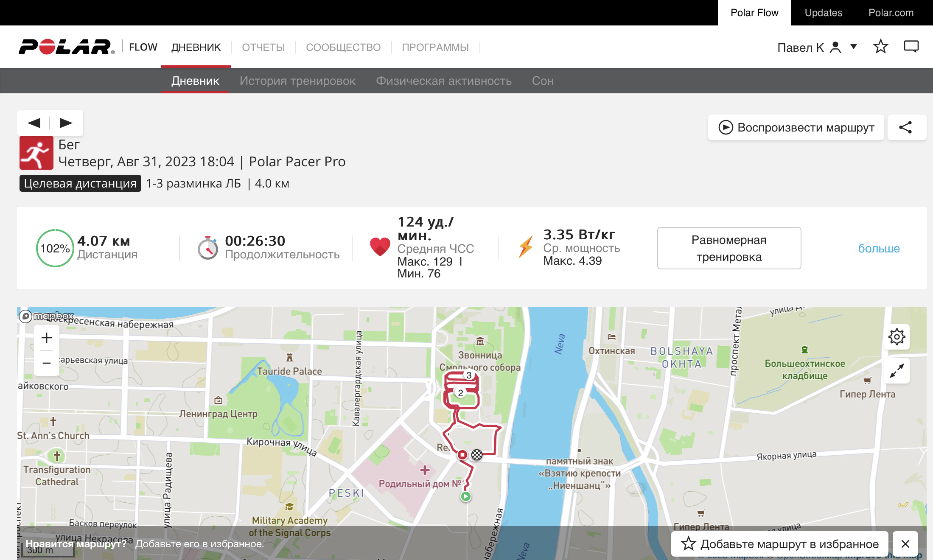This screenshot has width=933, height=560.
Task: Close the favorite route banner
Action: [905, 544]
